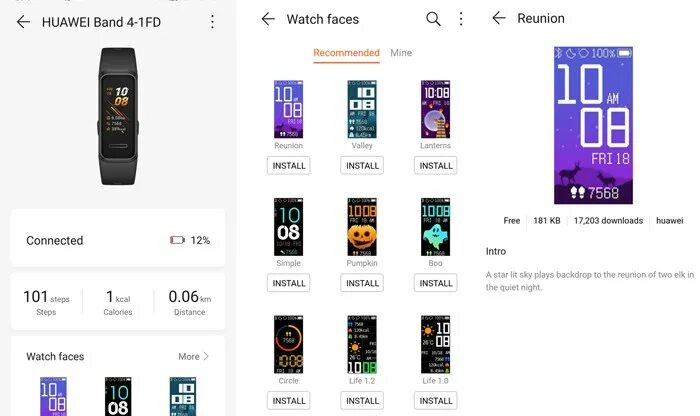Image resolution: width=700 pixels, height=416 pixels.
Task: Open the Life 1.2 watch face thumbnail
Action: (x=362, y=344)
